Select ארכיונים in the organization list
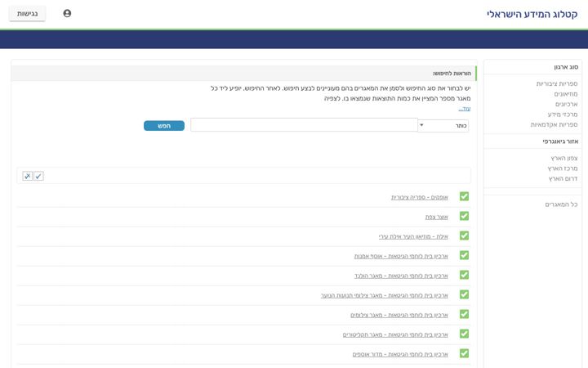Screen dimensions: 588x368 566,104
